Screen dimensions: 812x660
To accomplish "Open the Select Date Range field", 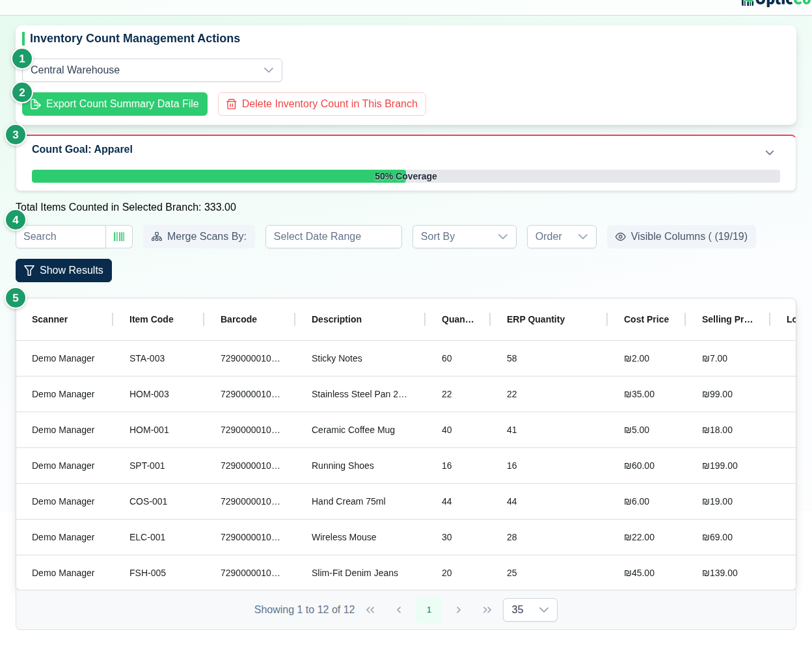I will pos(334,237).
